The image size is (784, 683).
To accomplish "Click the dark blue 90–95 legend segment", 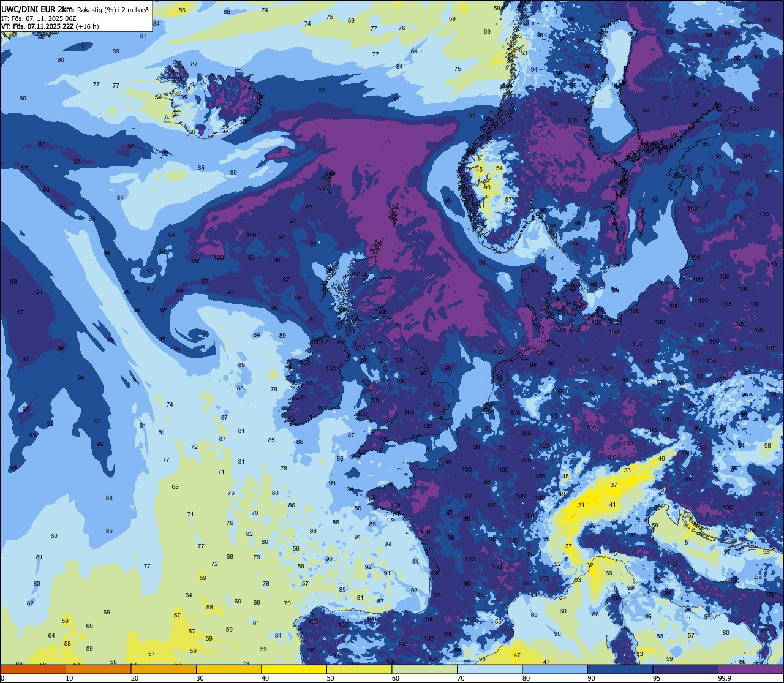I will [x=620, y=670].
